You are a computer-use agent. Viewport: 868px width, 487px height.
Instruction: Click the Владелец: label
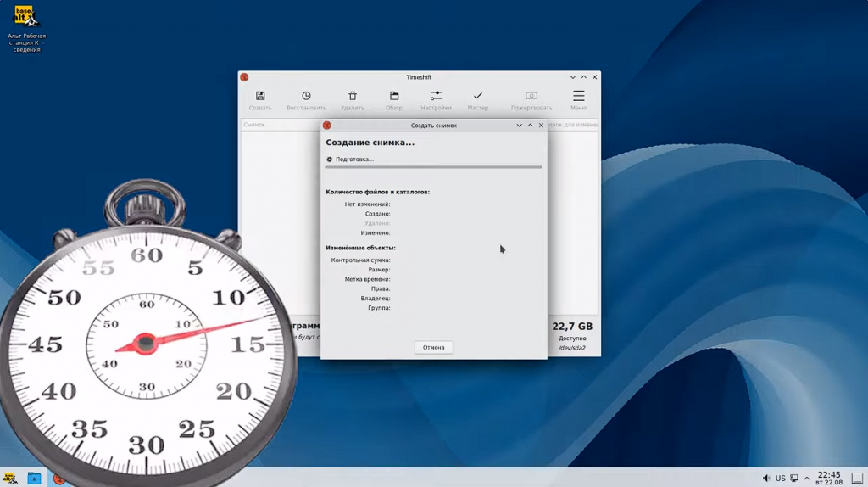(376, 298)
